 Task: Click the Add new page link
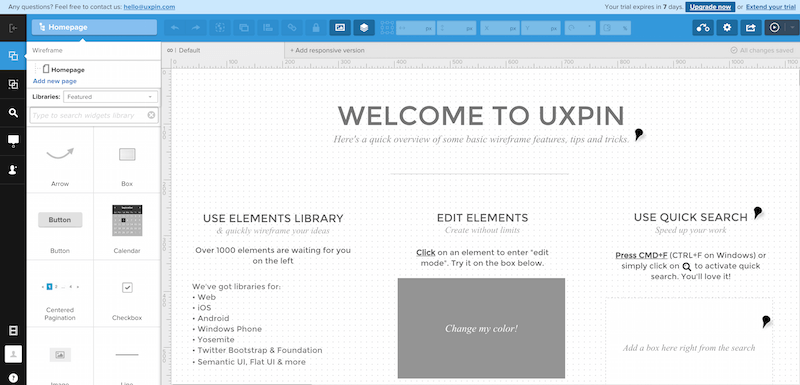click(55, 81)
